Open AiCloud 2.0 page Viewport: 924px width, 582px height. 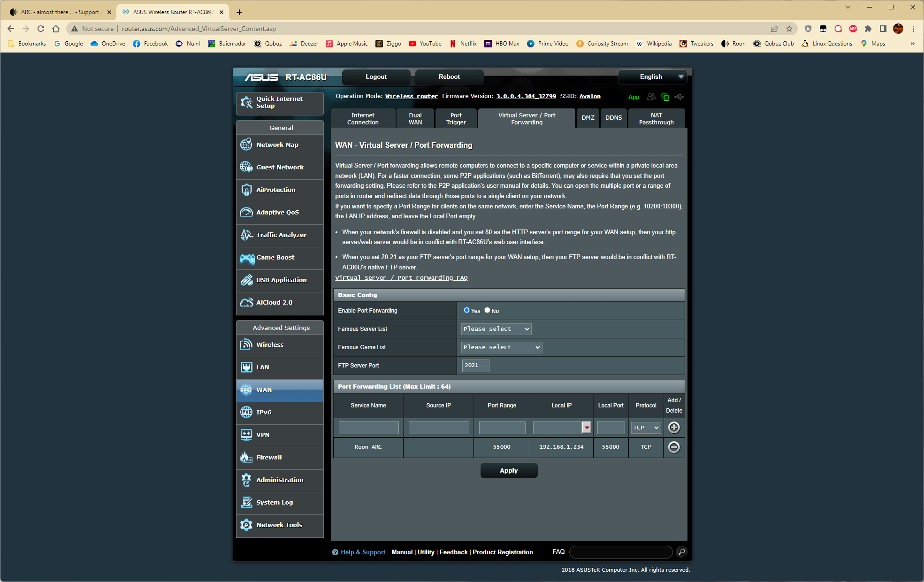click(x=280, y=303)
